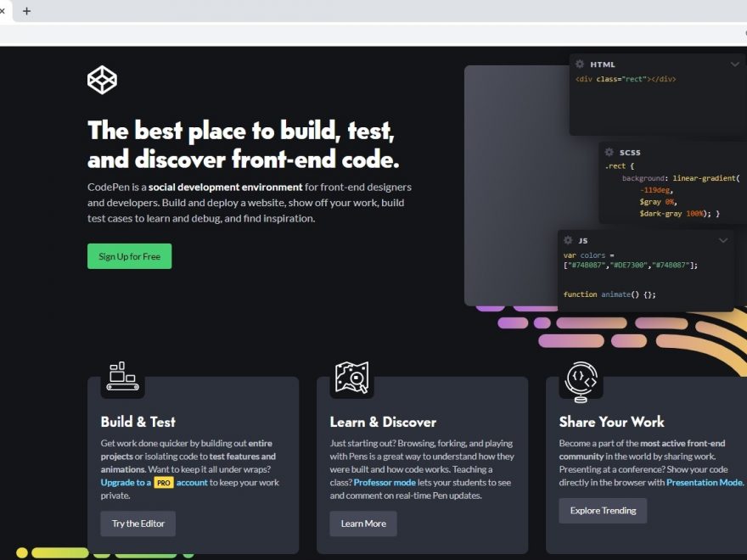Image resolution: width=747 pixels, height=560 pixels.
Task: Open the HTML panel gear settings
Action: [x=580, y=64]
